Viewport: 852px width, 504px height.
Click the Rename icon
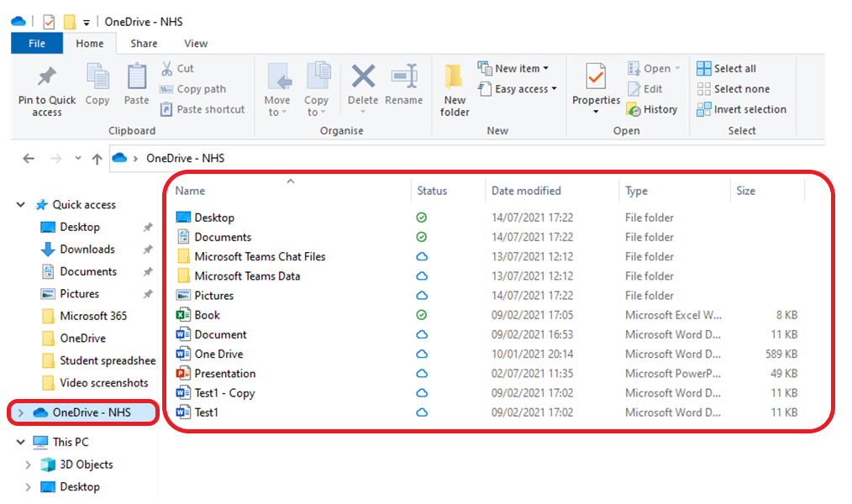point(404,76)
